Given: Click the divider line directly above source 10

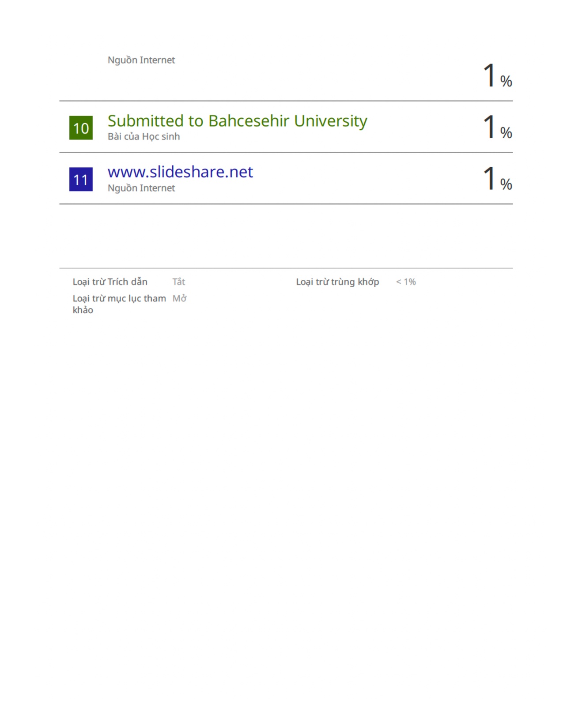Looking at the screenshot, I should 286,101.
